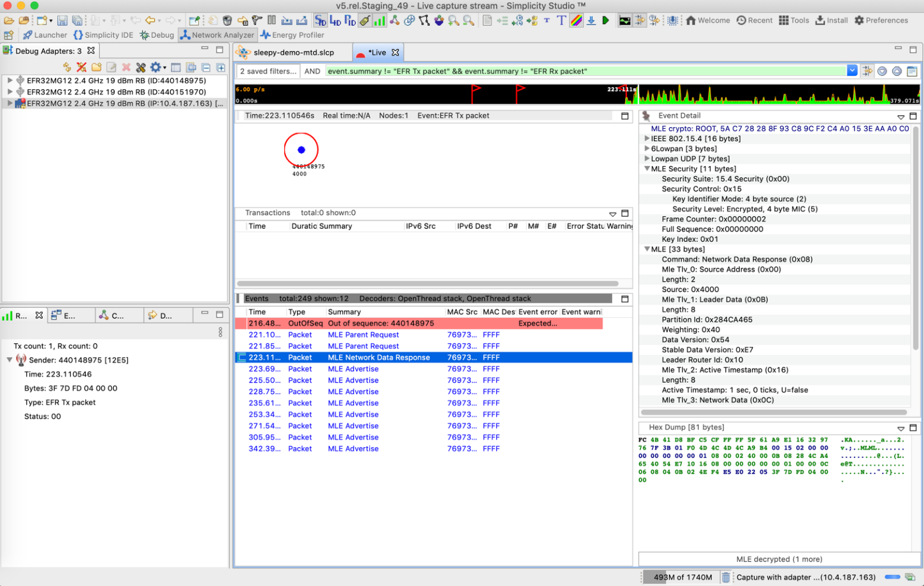Toggle the green bar chart toolbar icon
This screenshot has width=924, height=586.
(x=379, y=20)
